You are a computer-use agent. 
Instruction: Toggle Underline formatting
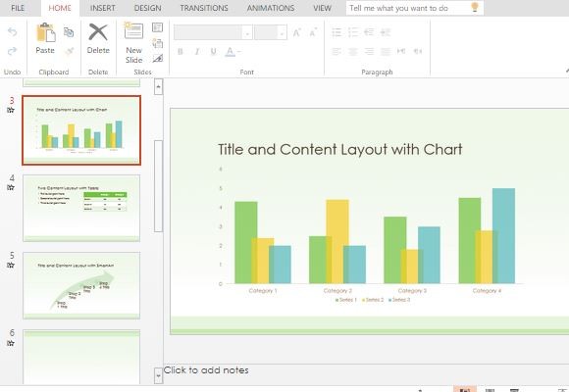[214, 52]
